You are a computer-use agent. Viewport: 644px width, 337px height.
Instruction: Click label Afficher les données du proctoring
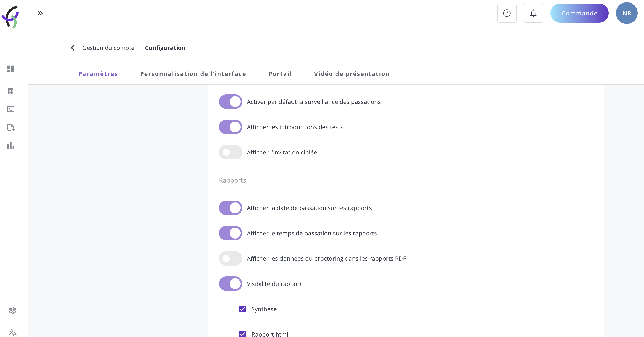326,259
